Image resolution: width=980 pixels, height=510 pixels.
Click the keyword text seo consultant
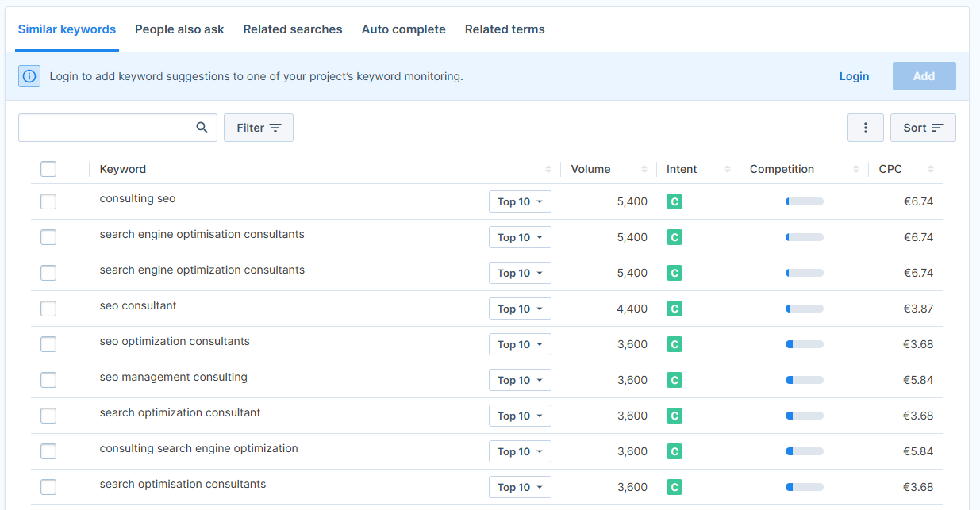point(138,305)
